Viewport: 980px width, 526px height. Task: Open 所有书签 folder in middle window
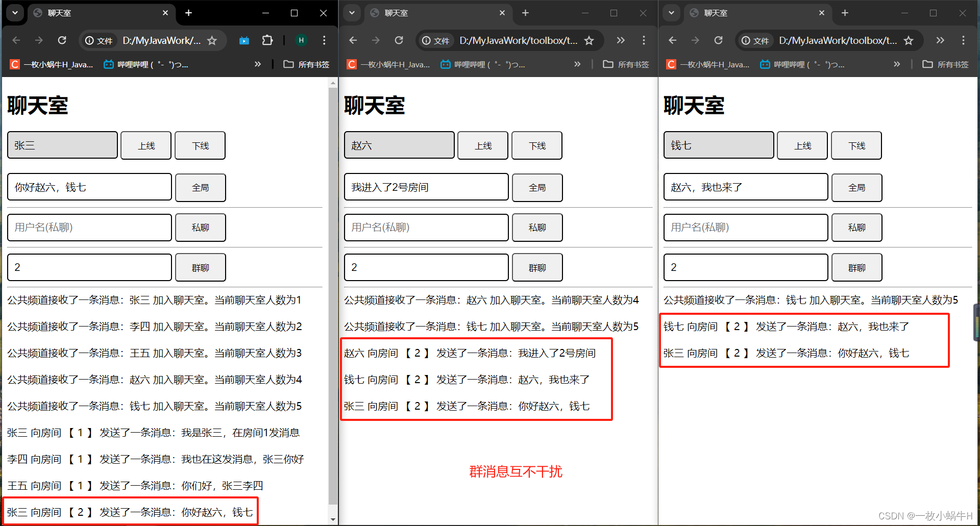tap(626, 64)
